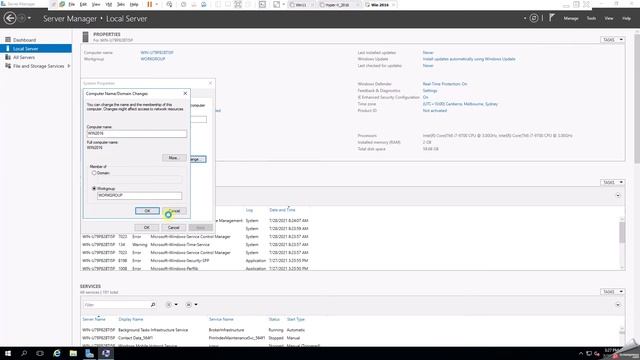Click Cancel in System Properties window
This screenshot has height=360, width=640.
173,227
